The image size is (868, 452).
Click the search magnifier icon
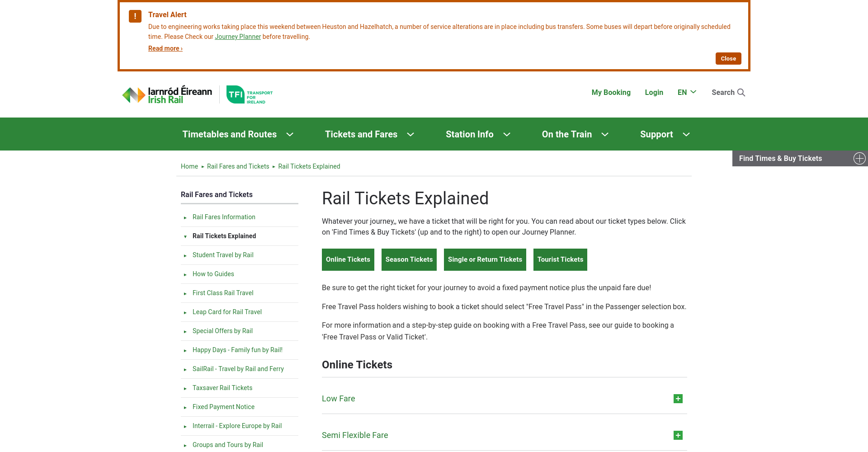coord(741,92)
